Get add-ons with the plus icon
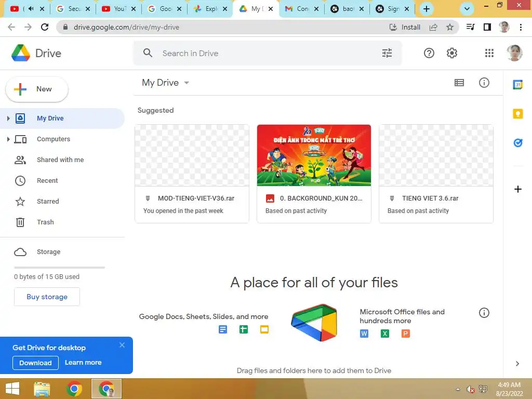 tap(518, 189)
